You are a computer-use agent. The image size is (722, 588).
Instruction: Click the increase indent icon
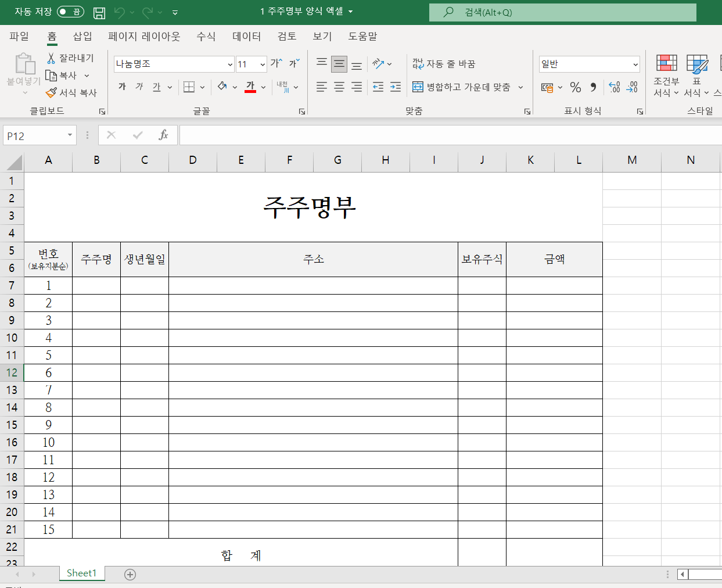tap(396, 87)
